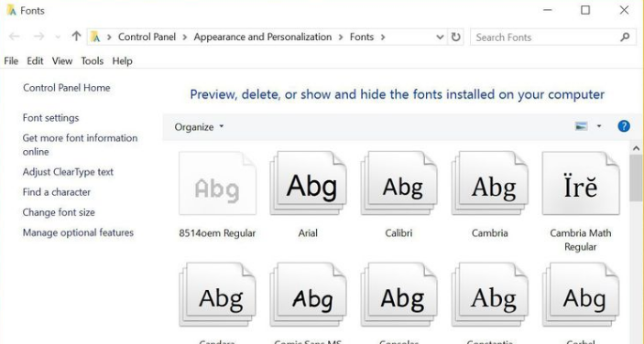644x344 pixels.
Task: Open Adjust ClearType text
Action: pos(68,172)
